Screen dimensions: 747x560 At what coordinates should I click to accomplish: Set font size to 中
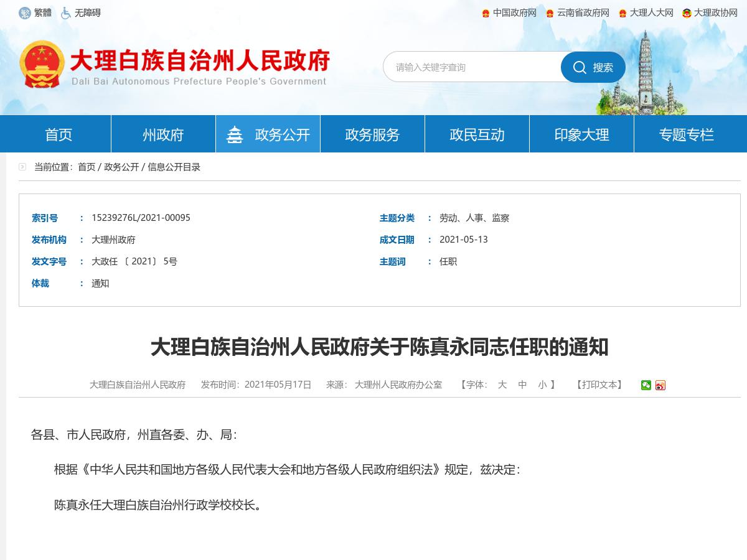[524, 385]
